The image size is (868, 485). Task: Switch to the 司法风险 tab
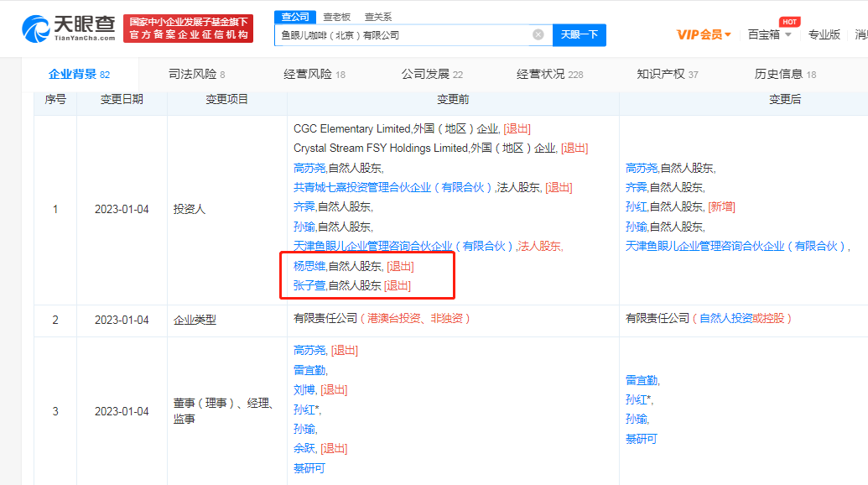(196, 74)
